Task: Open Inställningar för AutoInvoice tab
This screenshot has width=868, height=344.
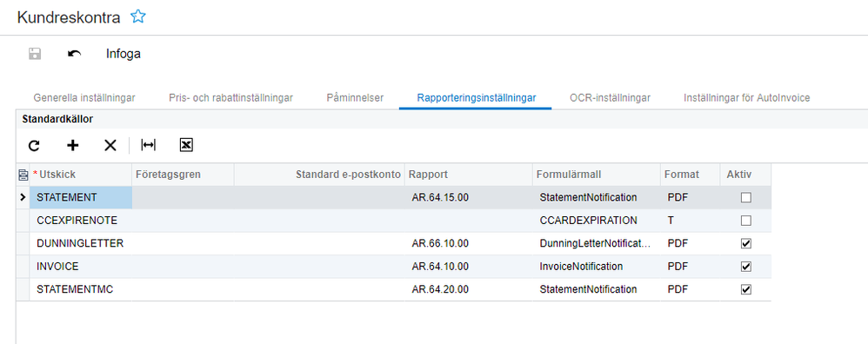Action: pyautogui.click(x=747, y=98)
